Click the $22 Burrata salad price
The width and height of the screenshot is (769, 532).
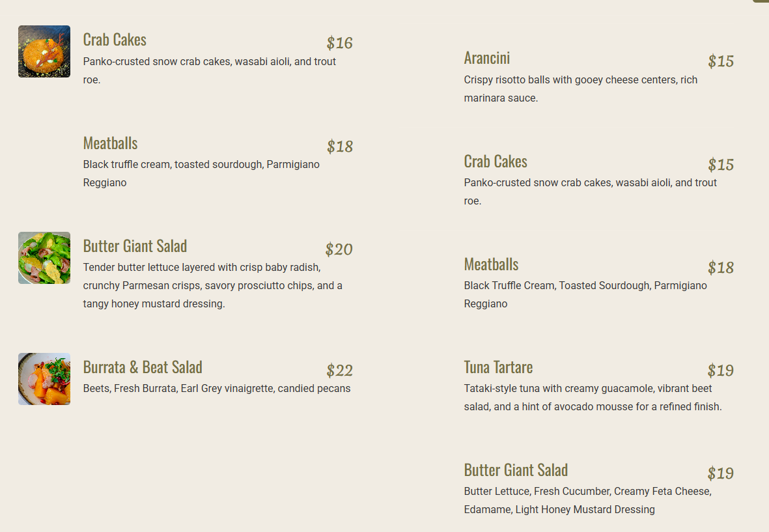(x=339, y=371)
